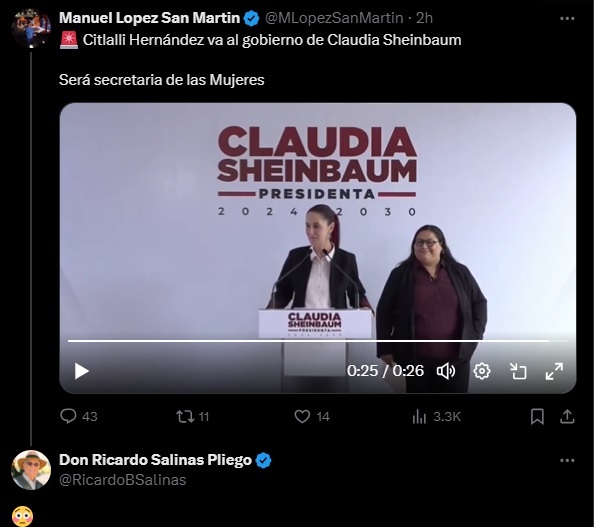This screenshot has width=594, height=527.
Task: Open video settings gear icon
Action: coord(482,371)
